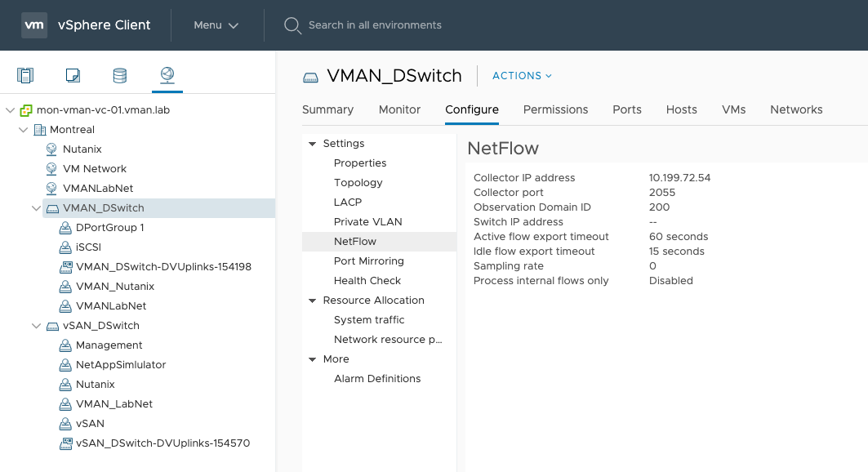Click the Montreal datacenter icon
This screenshot has height=472, width=868.
pyautogui.click(x=40, y=130)
